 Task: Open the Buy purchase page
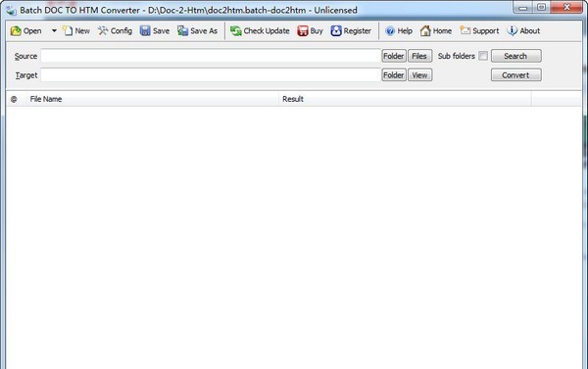coord(310,31)
